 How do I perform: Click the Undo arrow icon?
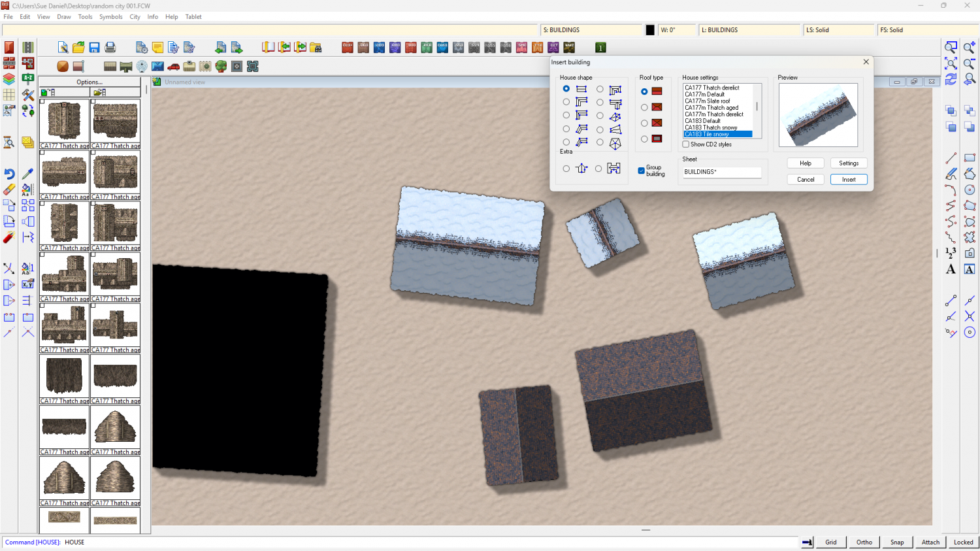(9, 174)
